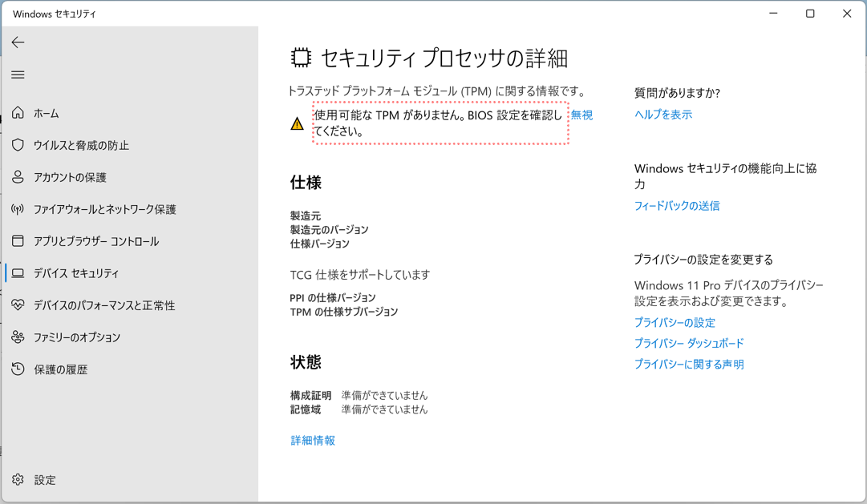Open the hamburger navigation menu
The image size is (867, 504).
[x=18, y=75]
